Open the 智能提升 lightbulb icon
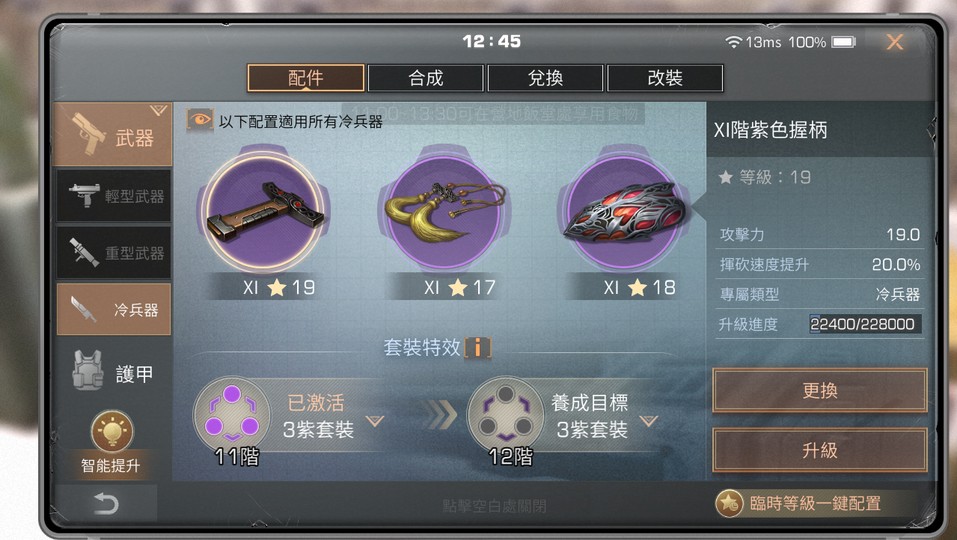Screen dimensions: 957x540 [112, 431]
